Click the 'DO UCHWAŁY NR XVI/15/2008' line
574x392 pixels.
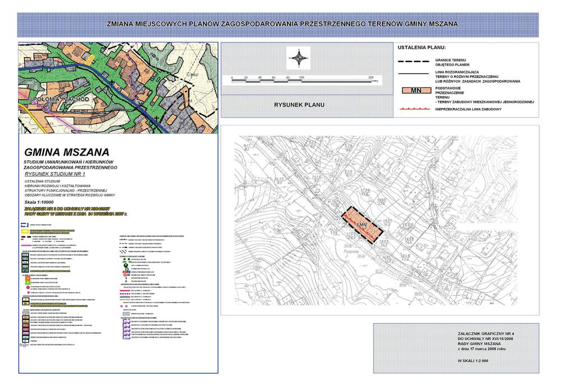(486, 339)
